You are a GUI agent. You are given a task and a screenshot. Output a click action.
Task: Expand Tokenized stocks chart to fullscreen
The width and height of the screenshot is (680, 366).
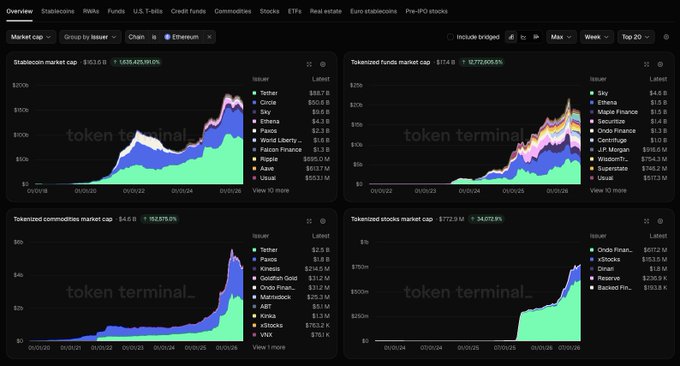[647, 221]
